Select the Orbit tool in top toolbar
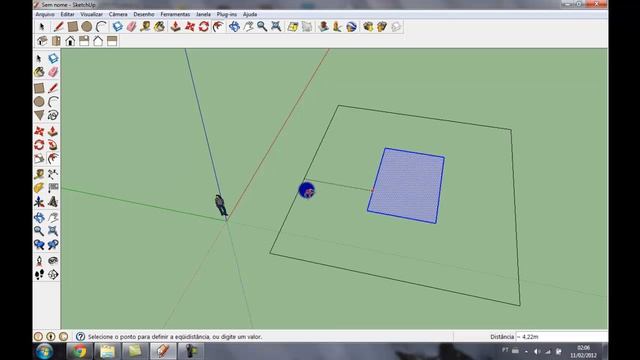This screenshot has height=360, width=640. point(234,27)
